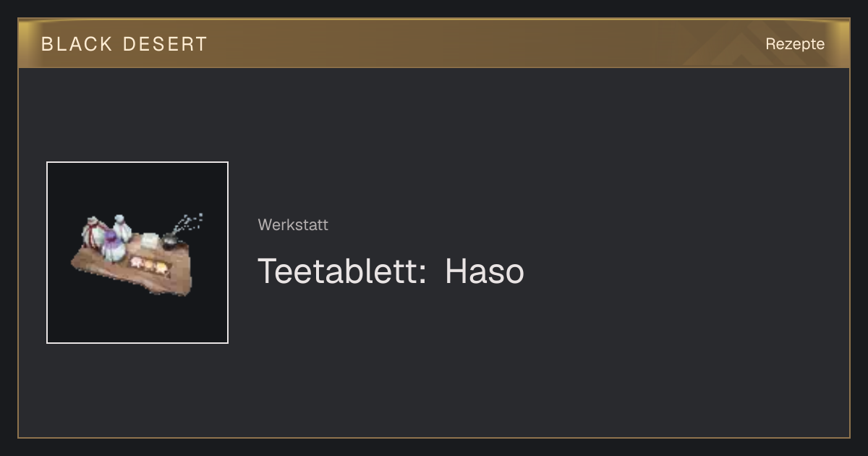868x456 pixels.
Task: Click the Teetablett: Haso title
Action: click(391, 271)
